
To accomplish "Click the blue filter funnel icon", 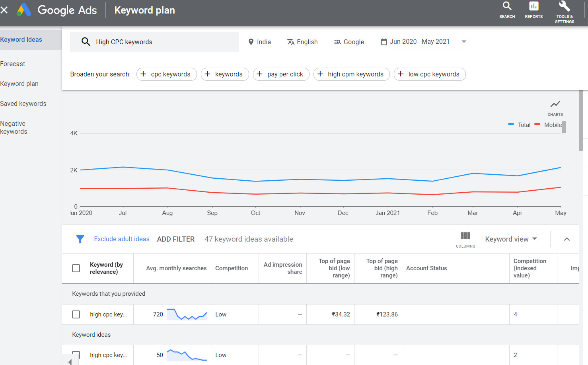I will (x=80, y=239).
